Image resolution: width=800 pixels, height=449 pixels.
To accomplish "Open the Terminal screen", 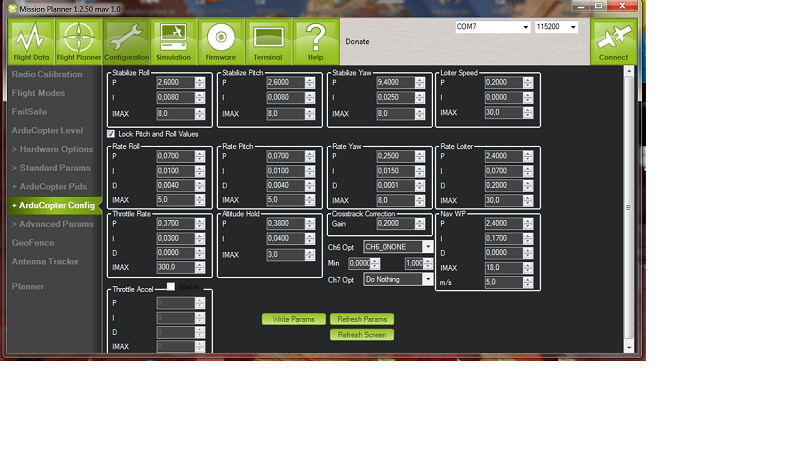I will pos(268,42).
